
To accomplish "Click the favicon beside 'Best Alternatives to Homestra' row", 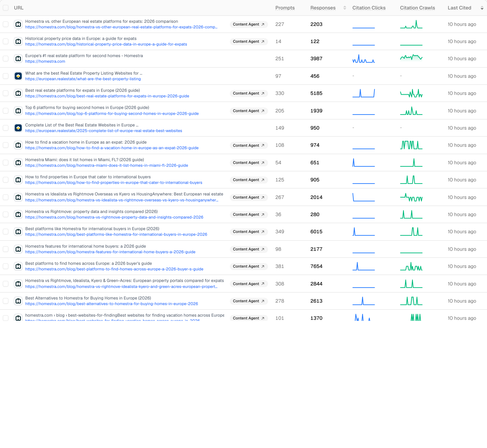I will (x=18, y=301).
